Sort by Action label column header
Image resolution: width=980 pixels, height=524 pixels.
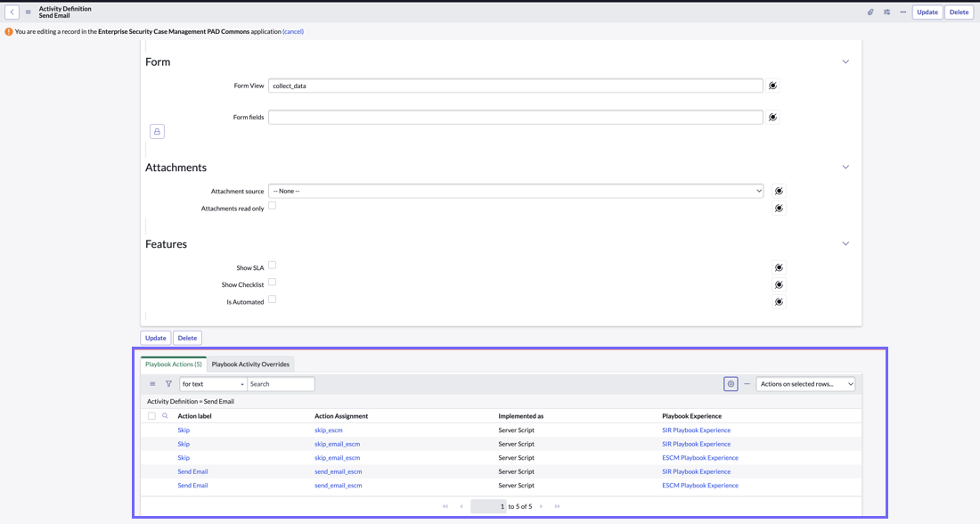point(194,416)
